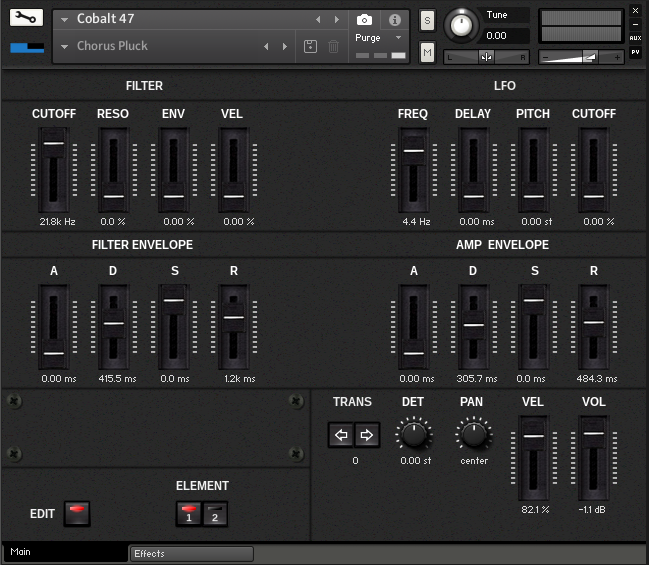Click the LFO FREQ slider
649x565 pixels.
coord(413,170)
